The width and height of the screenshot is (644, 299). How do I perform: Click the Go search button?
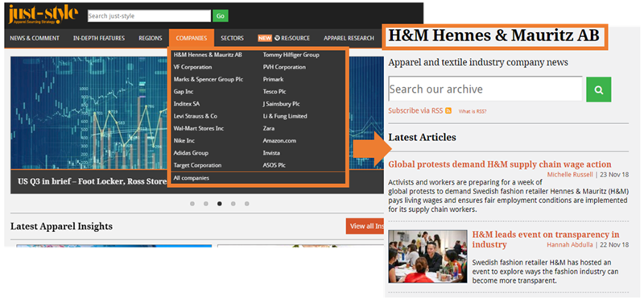point(221,16)
